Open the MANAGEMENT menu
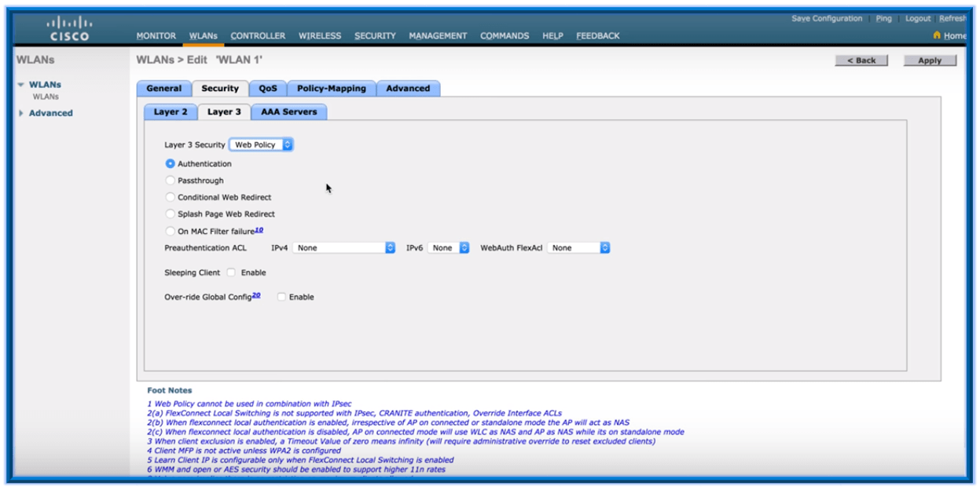 [x=439, y=35]
